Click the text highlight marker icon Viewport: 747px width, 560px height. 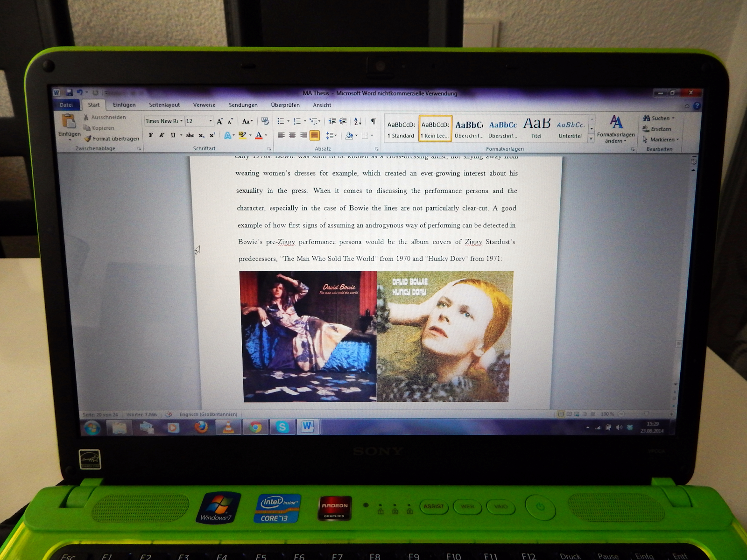(x=242, y=135)
